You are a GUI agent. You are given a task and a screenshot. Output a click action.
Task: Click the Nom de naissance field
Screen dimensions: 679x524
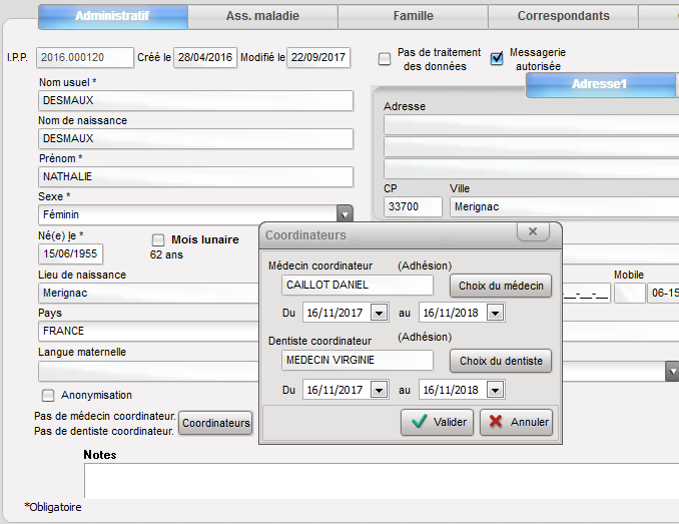pos(196,139)
